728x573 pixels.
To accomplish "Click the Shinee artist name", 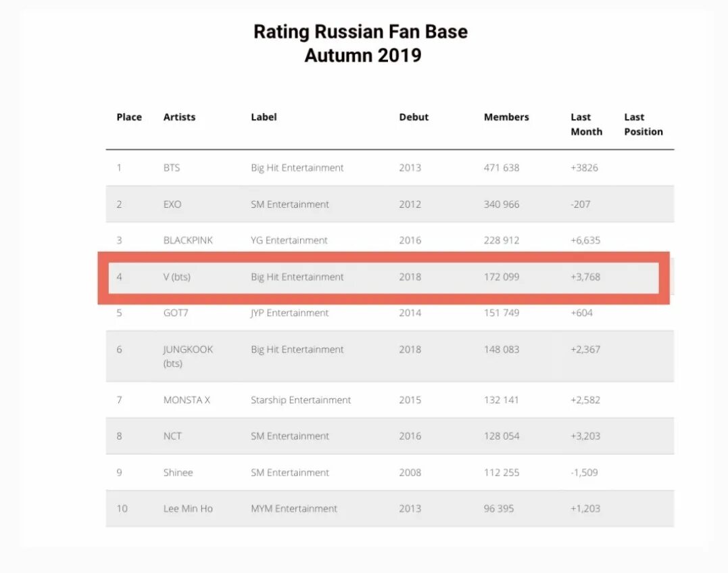I will (178, 472).
